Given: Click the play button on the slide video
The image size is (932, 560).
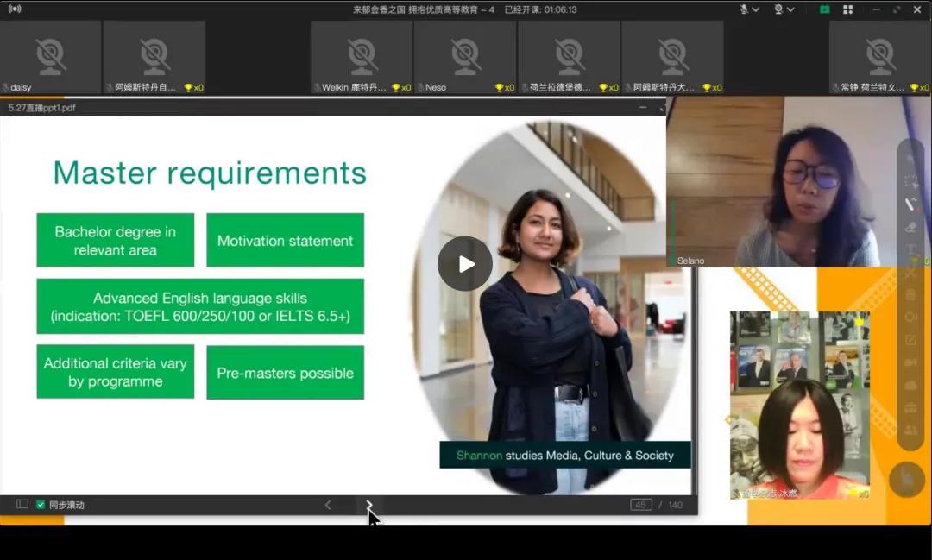Looking at the screenshot, I should click(x=465, y=263).
